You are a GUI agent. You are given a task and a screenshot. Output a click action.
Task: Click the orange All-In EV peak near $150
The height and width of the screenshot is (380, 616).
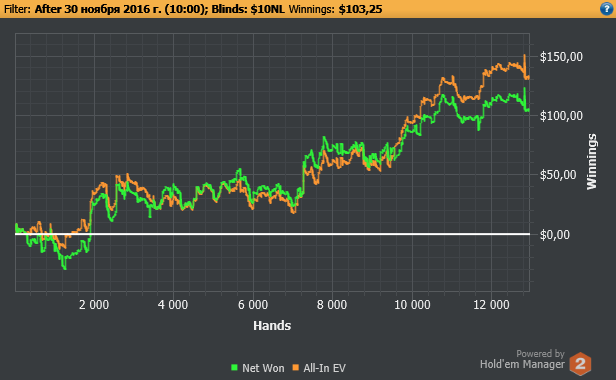[524, 56]
